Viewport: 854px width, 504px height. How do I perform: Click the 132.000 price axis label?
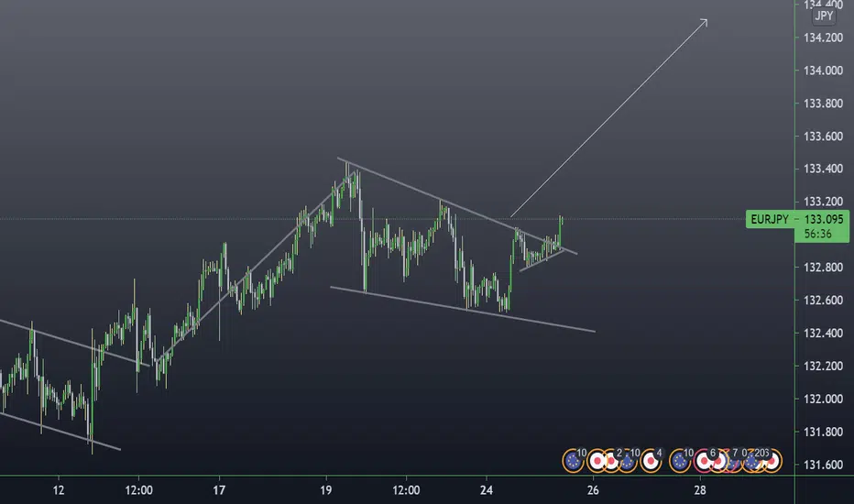coord(824,399)
